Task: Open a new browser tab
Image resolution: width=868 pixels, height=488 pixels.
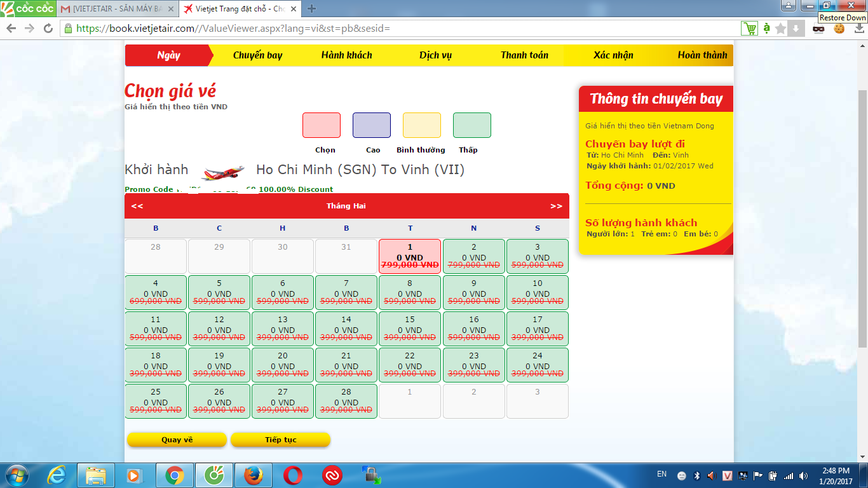Action: [311, 9]
